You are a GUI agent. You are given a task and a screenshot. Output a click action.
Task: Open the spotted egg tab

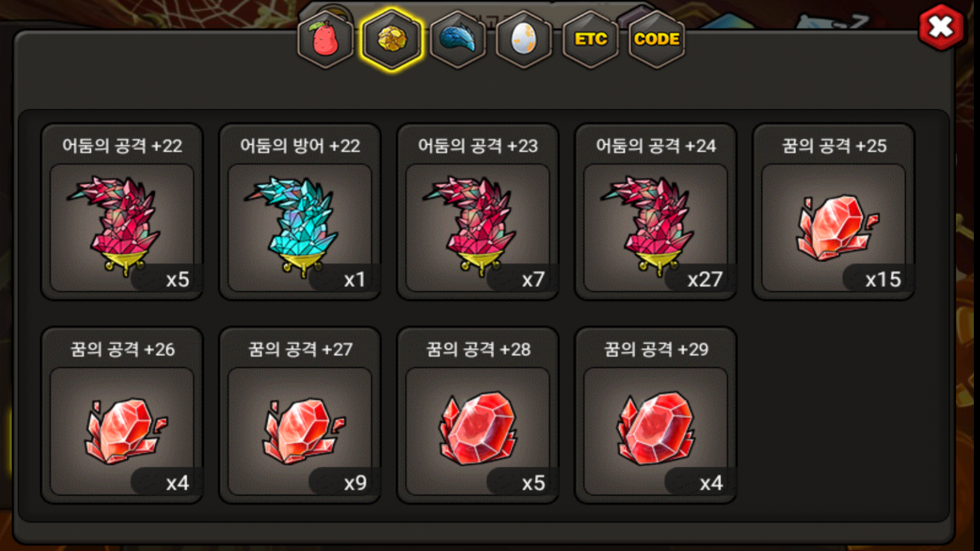click(524, 39)
